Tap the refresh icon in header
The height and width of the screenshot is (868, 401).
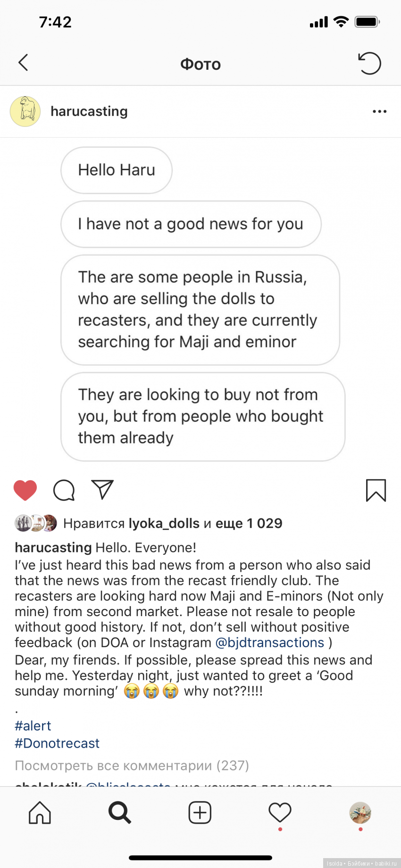coord(369,63)
